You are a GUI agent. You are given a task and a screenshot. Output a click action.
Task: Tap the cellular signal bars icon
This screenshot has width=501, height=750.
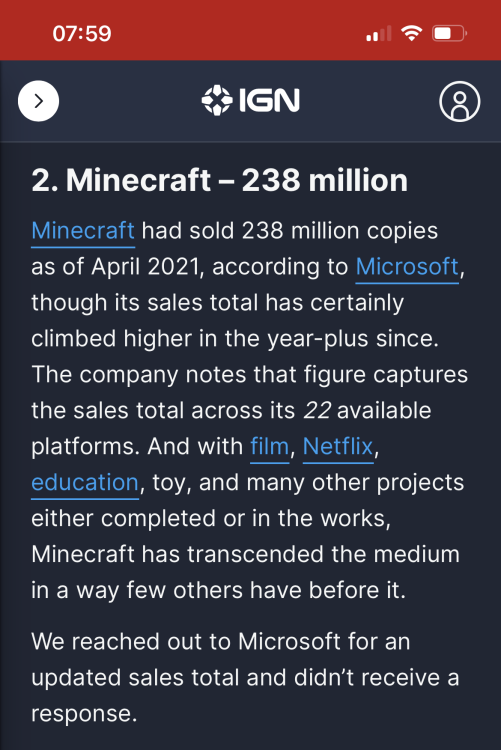(379, 33)
